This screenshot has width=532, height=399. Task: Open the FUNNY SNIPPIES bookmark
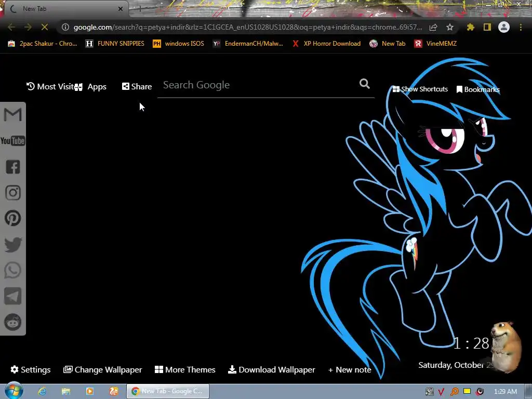tap(115, 44)
